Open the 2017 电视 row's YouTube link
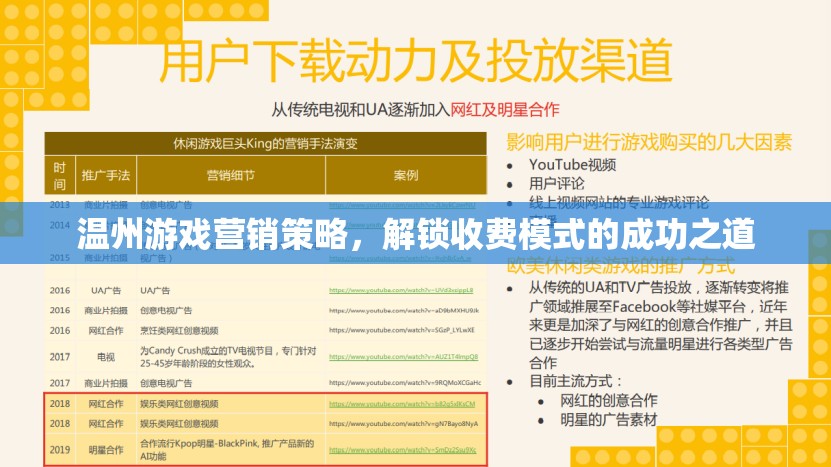831x467 pixels. point(403,357)
